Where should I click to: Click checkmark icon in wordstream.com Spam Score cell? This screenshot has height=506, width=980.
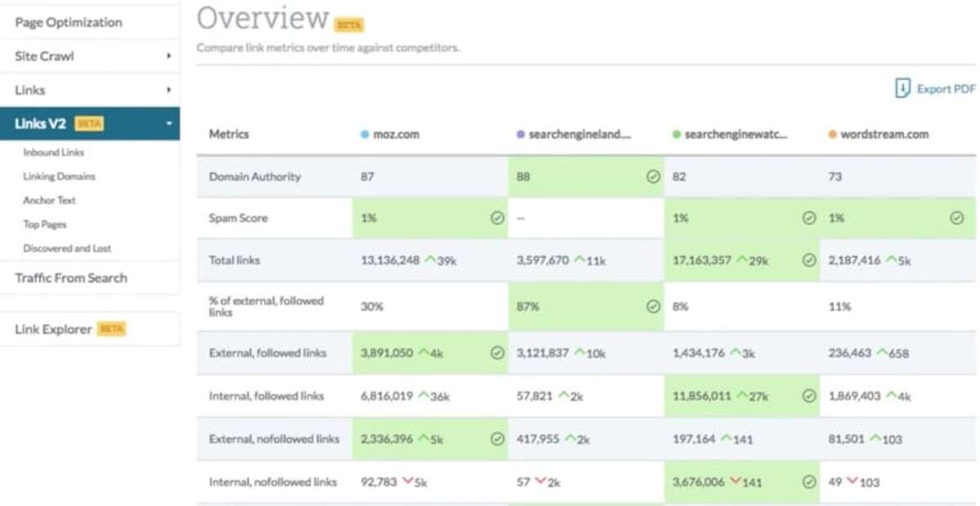click(956, 219)
